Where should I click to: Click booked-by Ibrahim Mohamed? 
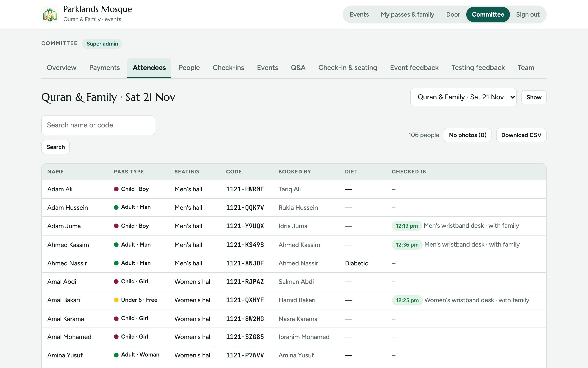pyautogui.click(x=304, y=337)
